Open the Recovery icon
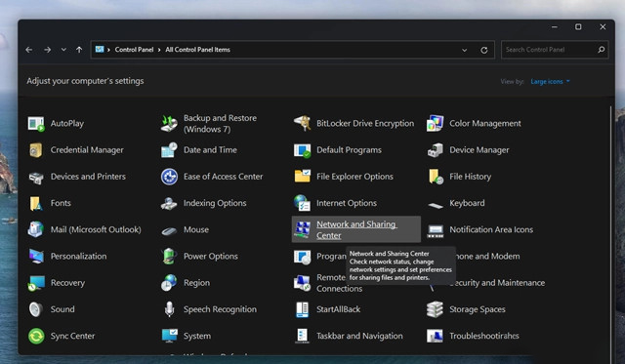Screen dimensions: 625x364 (36, 283)
